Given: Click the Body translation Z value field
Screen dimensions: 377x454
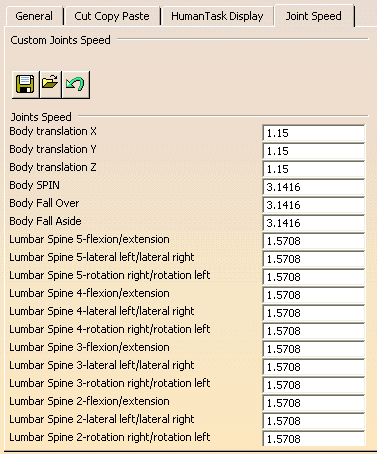Looking at the screenshot, I should 314,169.
